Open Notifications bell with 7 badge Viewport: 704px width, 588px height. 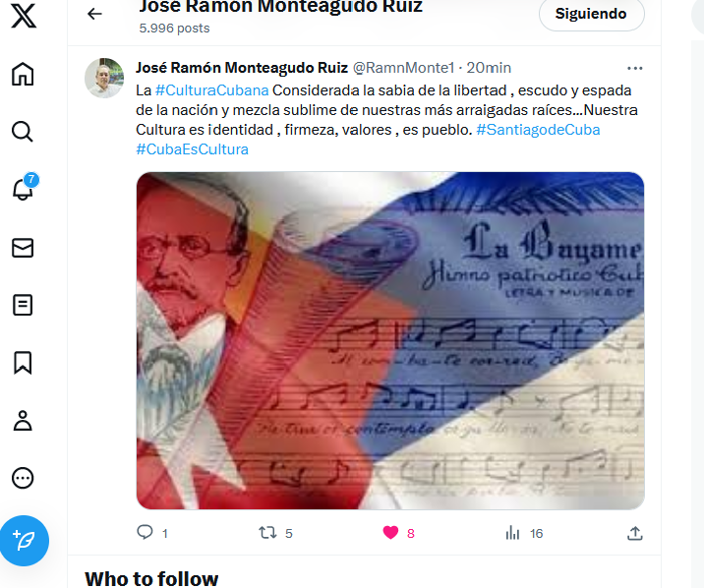pos(24,188)
